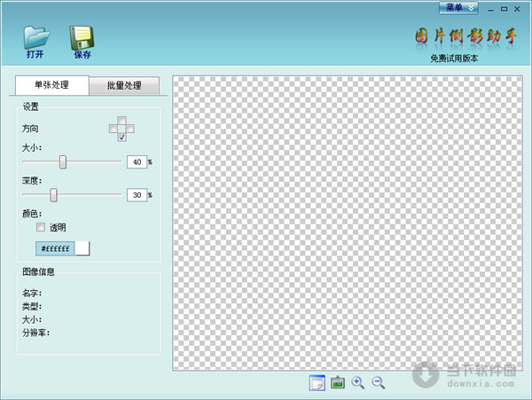Open the 菜单 dropdown menu
Screen dimensions: 532x400
(x=458, y=8)
